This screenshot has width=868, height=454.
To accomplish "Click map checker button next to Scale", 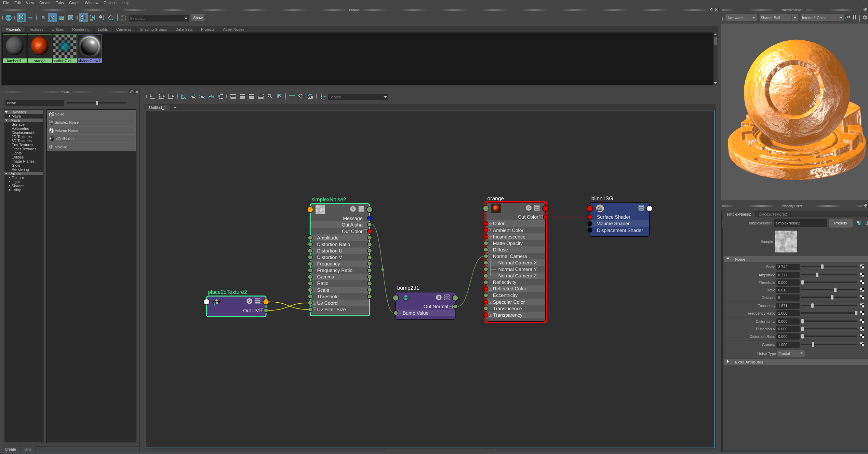I will pos(862,267).
